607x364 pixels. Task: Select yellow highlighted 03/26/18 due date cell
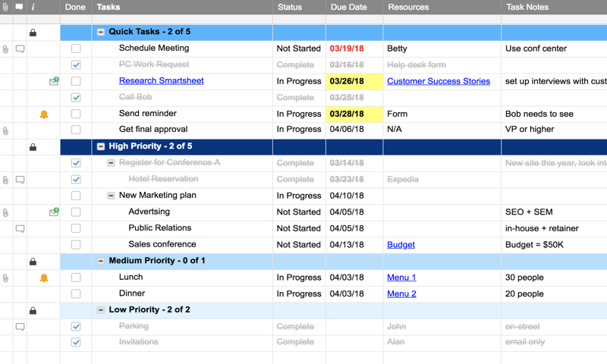point(354,81)
